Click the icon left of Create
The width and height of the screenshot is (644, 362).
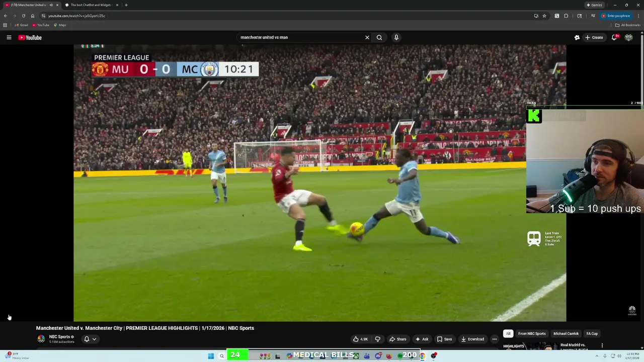[577, 37]
